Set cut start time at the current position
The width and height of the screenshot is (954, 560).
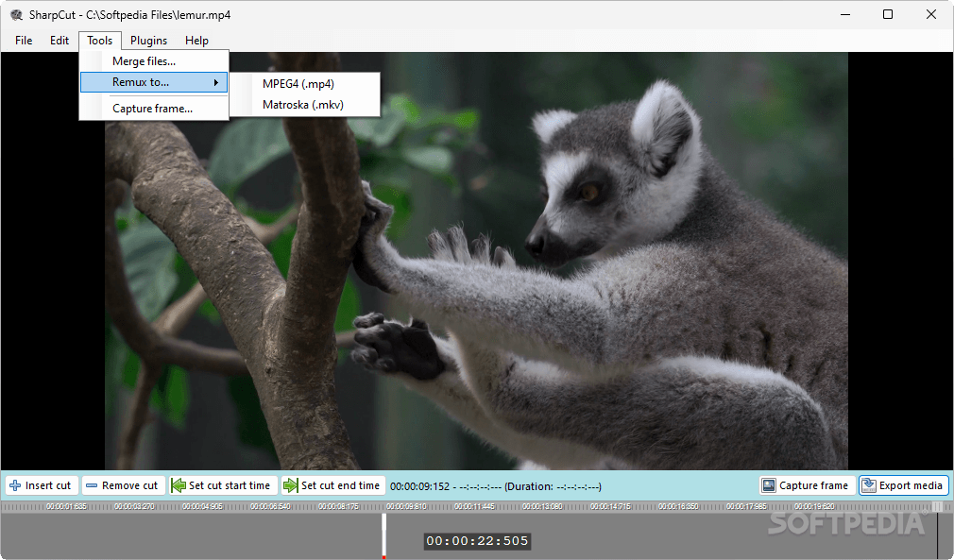[x=223, y=485]
